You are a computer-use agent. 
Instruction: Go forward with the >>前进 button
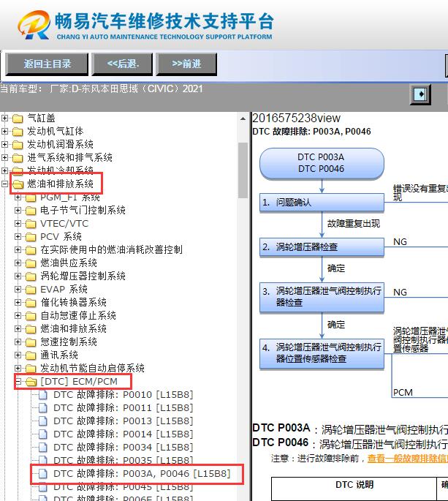click(186, 64)
